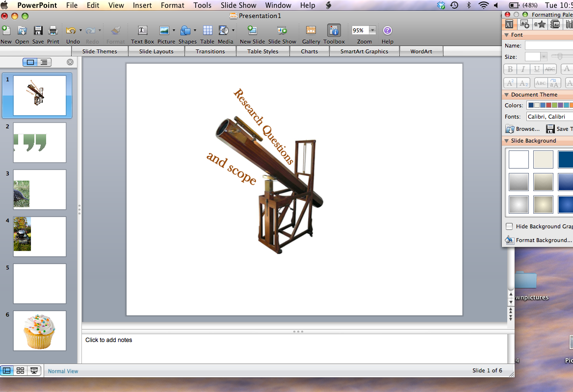Click the Shapes toolbar icon
The height and width of the screenshot is (392, 573).
click(185, 31)
